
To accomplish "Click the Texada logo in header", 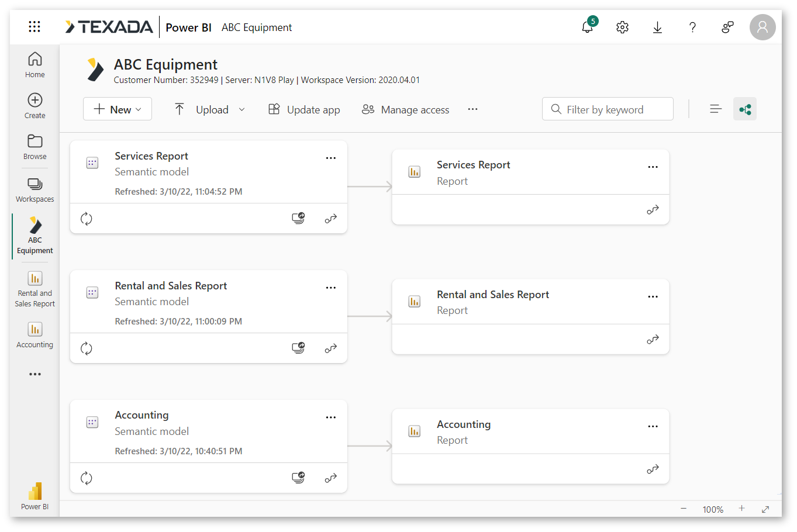I will pos(109,27).
